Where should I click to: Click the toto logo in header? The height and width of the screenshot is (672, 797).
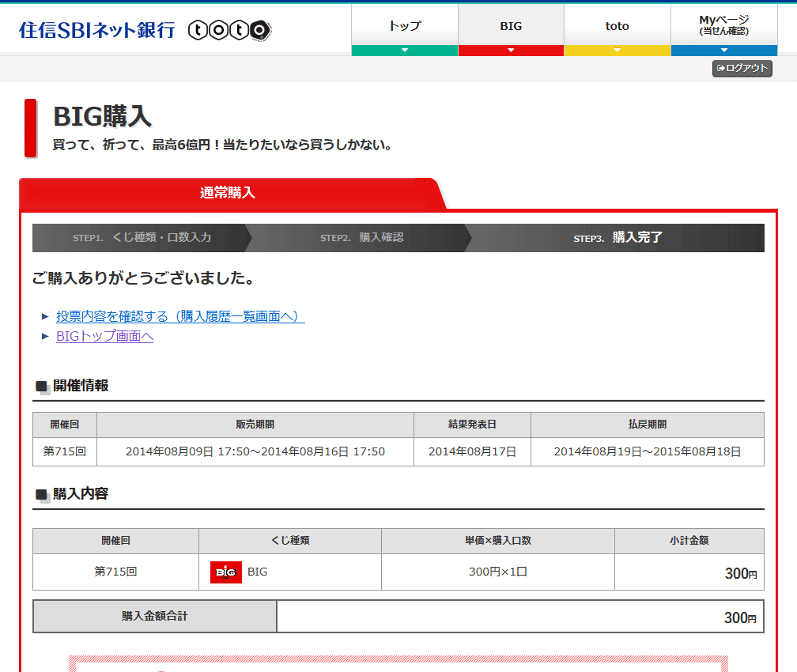point(230,31)
